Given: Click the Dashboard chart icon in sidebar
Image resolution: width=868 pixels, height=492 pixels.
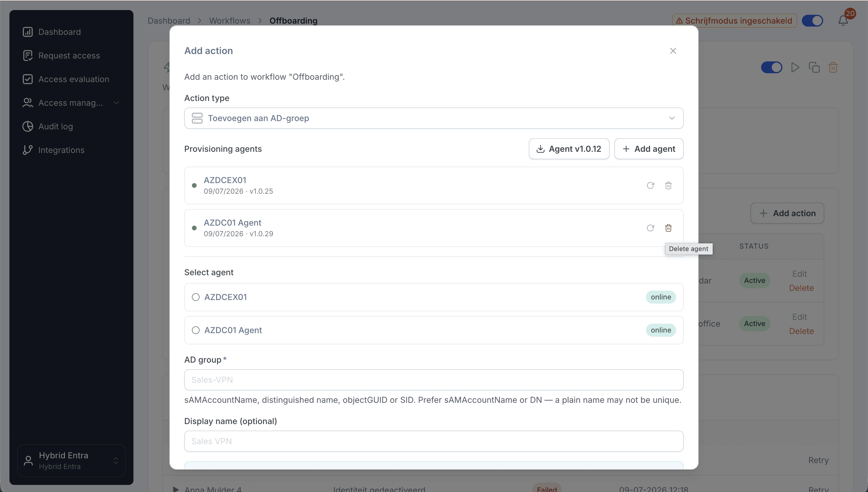Looking at the screenshot, I should click(28, 32).
